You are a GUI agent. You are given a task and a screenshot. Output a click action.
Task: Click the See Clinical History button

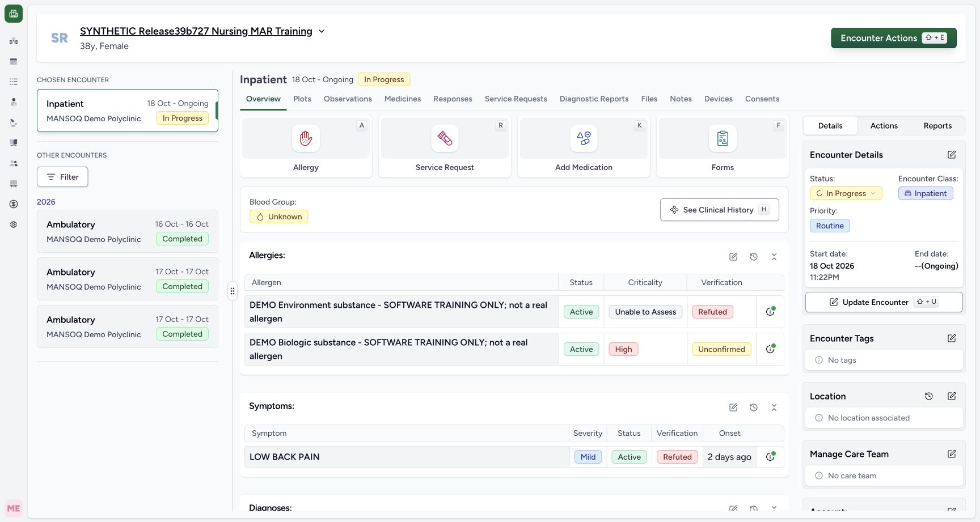coord(719,210)
